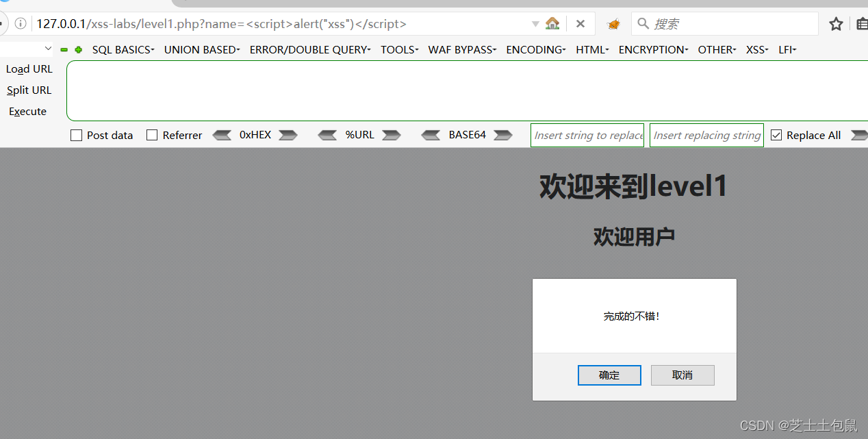Open the ERROR/DOUBLE QUERY menu
This screenshot has width=868, height=439.
[310, 49]
